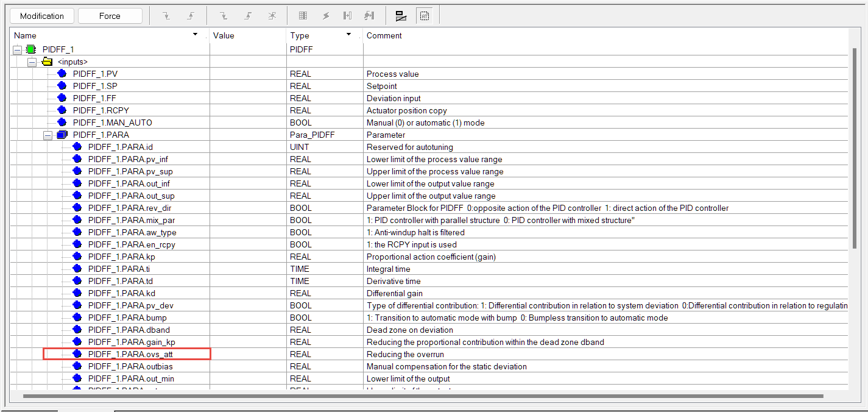
Task: Select the PIDFF_1.PARA.td row name
Action: [121, 281]
